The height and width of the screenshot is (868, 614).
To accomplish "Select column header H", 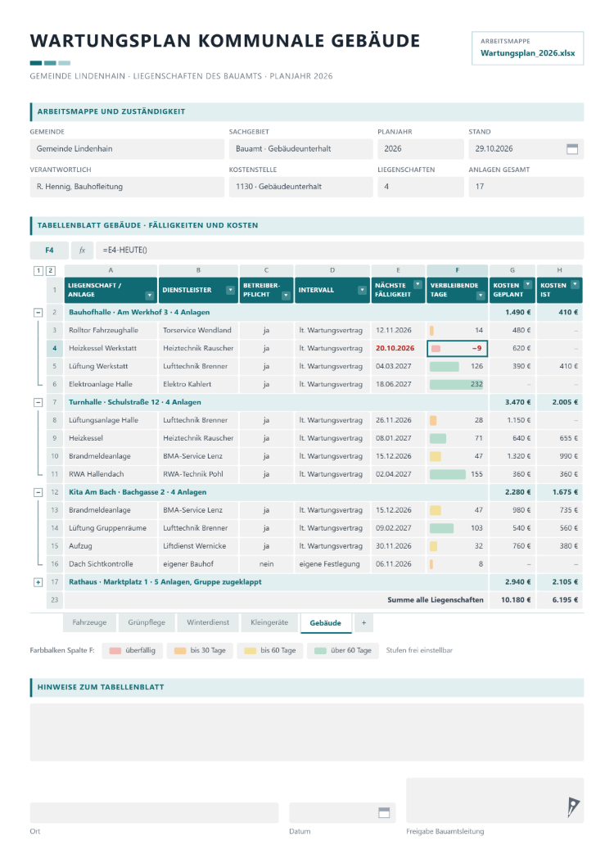I will [x=560, y=270].
